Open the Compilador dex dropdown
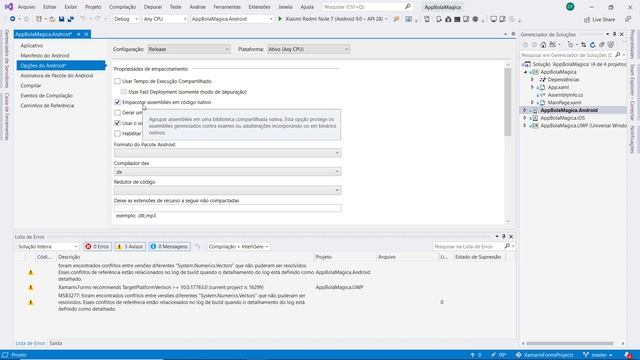 (x=227, y=172)
